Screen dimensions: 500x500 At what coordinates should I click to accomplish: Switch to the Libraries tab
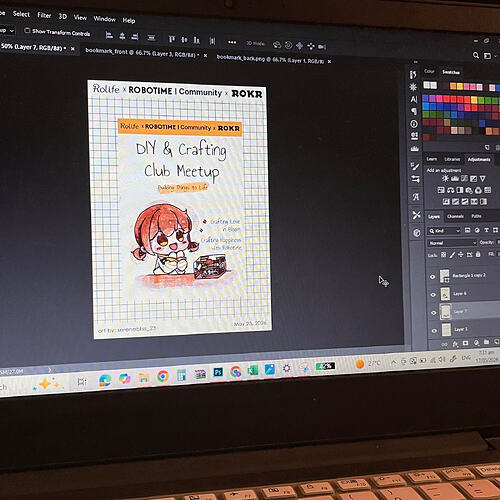point(452,159)
